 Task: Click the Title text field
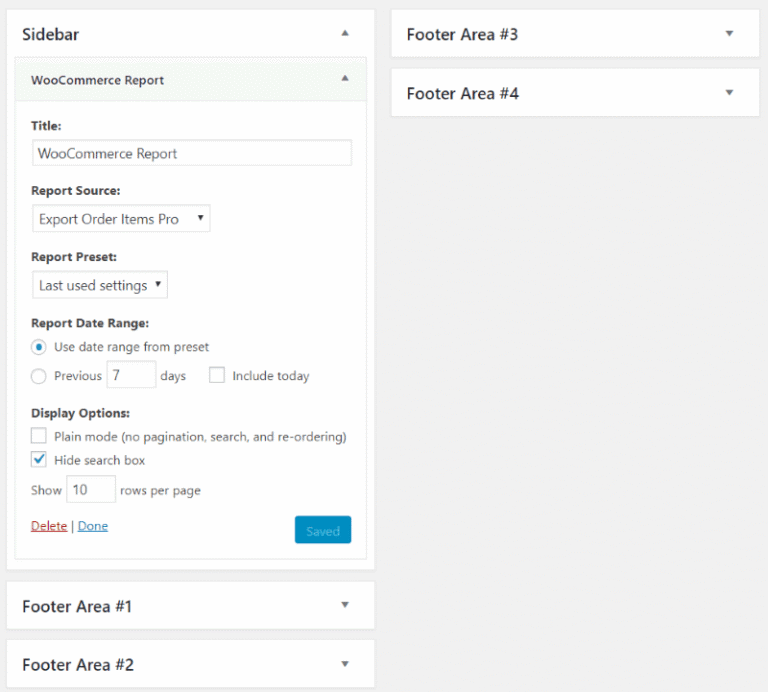[x=192, y=153]
